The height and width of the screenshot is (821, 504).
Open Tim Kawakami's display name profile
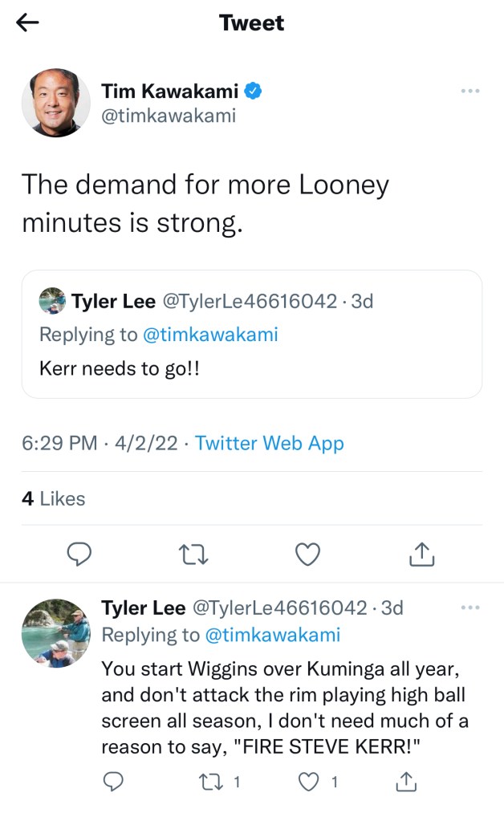pos(169,92)
